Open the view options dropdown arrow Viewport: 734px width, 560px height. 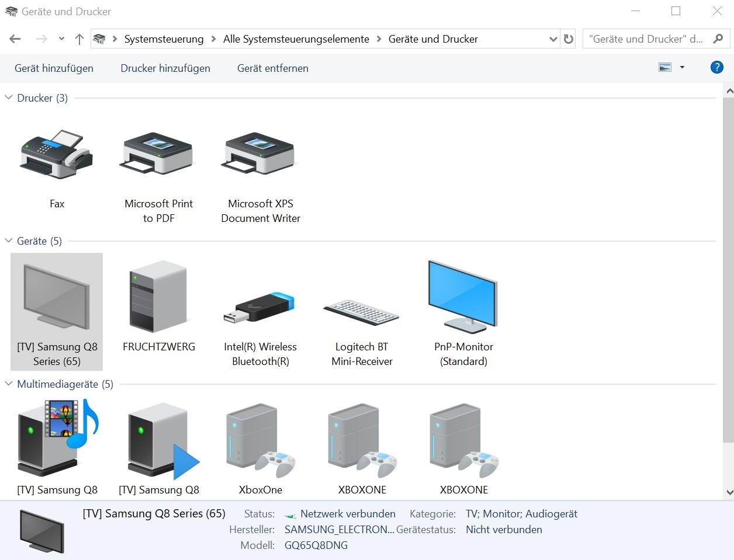682,68
